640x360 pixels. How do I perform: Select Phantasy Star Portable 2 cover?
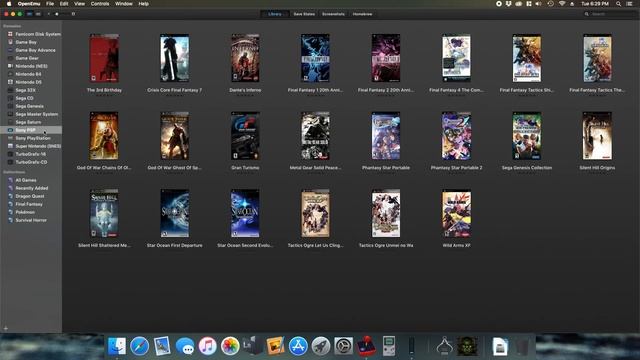coord(456,136)
